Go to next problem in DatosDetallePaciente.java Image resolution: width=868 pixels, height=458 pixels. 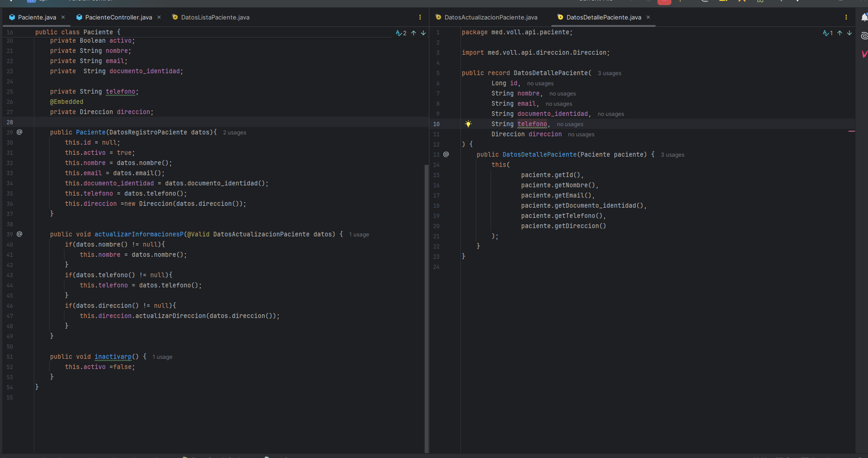coord(849,33)
